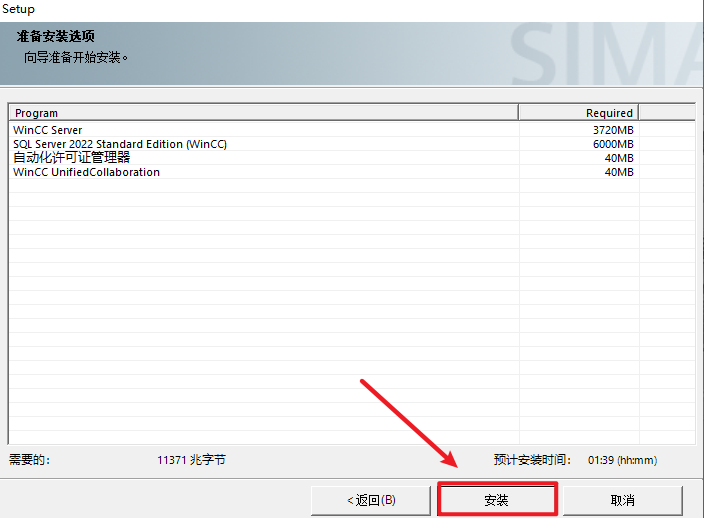Select the WinCC Server row
Viewport: 704px width, 518px height.
(x=48, y=130)
